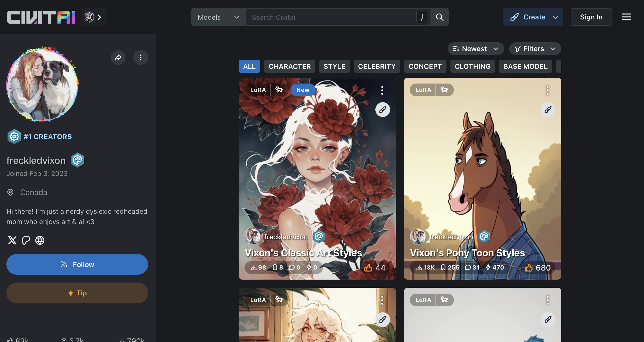
Task: Select the CLOTHING category tab
Action: point(472,66)
